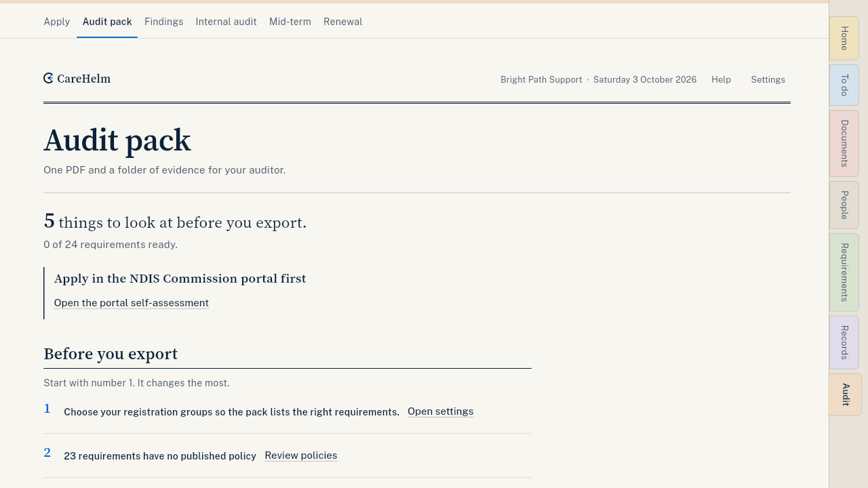Click the CareHelm brand name
The width and height of the screenshot is (868, 488).
[84, 79]
